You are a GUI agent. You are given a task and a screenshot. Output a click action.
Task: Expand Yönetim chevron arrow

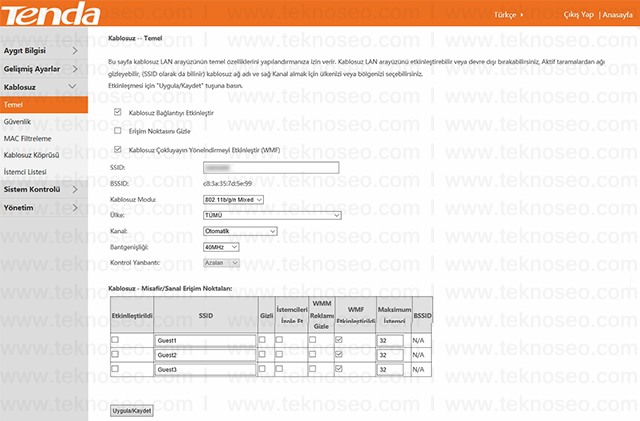click(75, 207)
